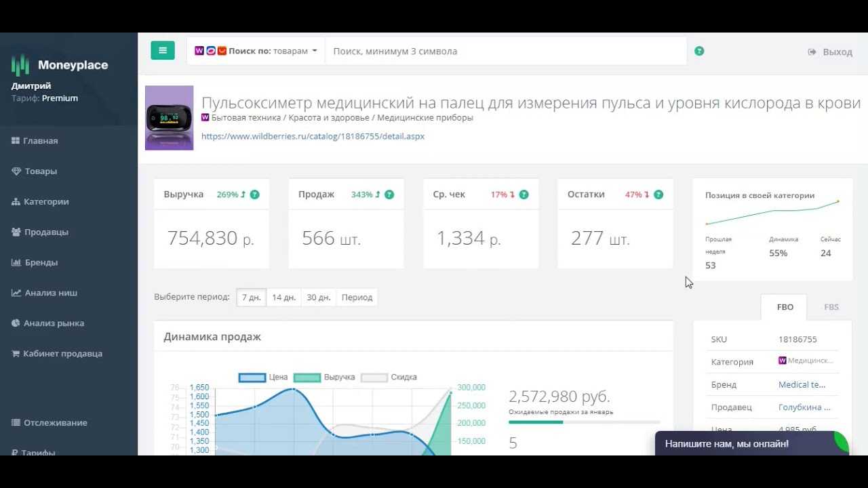Switch to the FBS tab
The width and height of the screenshot is (868, 488).
[x=831, y=307]
